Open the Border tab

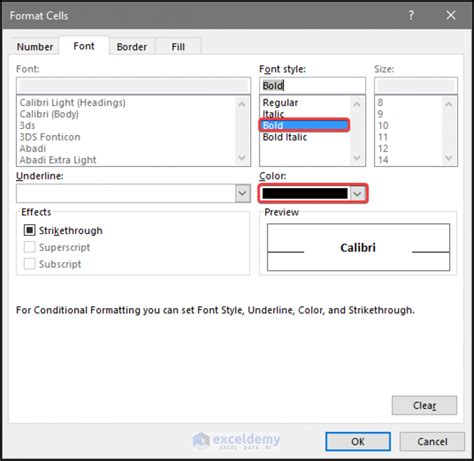(132, 47)
